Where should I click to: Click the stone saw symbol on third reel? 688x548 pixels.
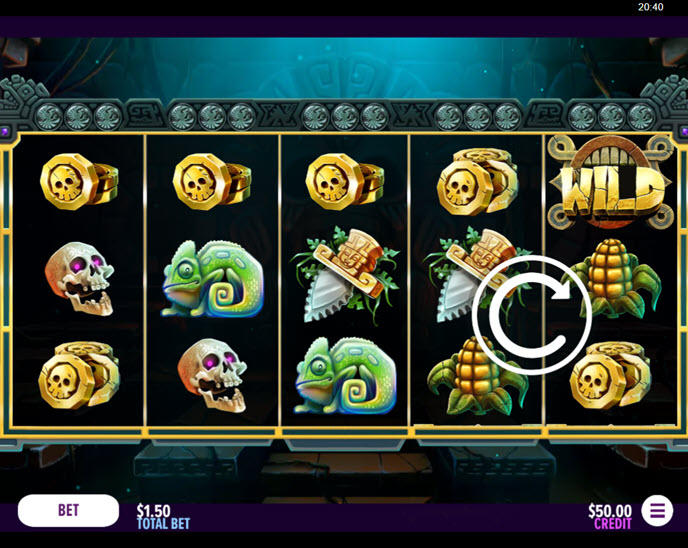(x=345, y=276)
